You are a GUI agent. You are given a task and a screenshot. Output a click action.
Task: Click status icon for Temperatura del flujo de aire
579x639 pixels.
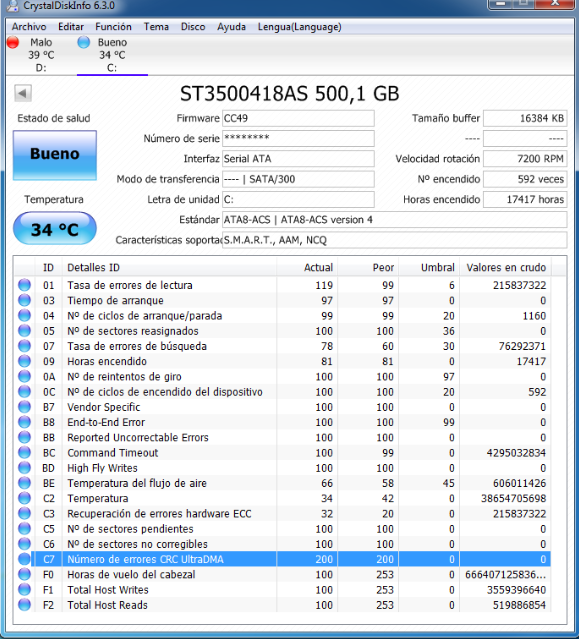click(x=24, y=483)
